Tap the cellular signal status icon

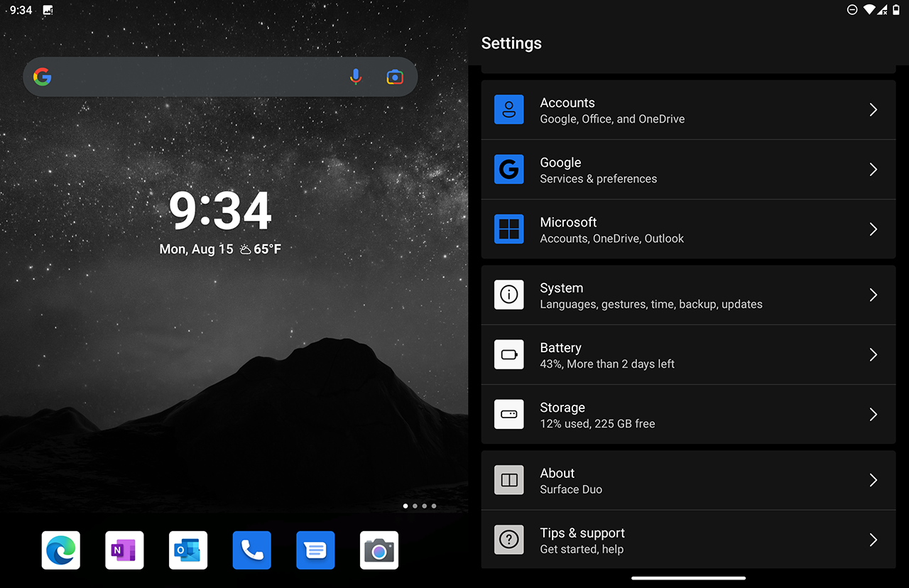[x=883, y=10]
